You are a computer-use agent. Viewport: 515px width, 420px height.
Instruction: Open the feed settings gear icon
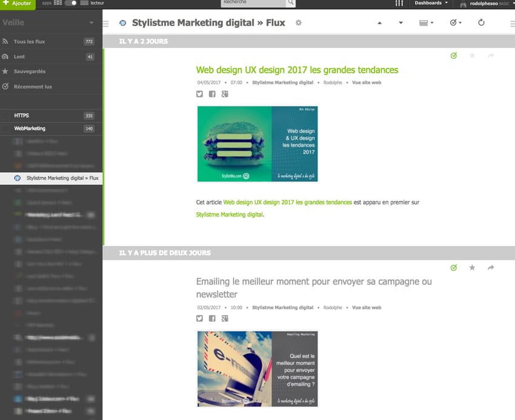(x=298, y=22)
